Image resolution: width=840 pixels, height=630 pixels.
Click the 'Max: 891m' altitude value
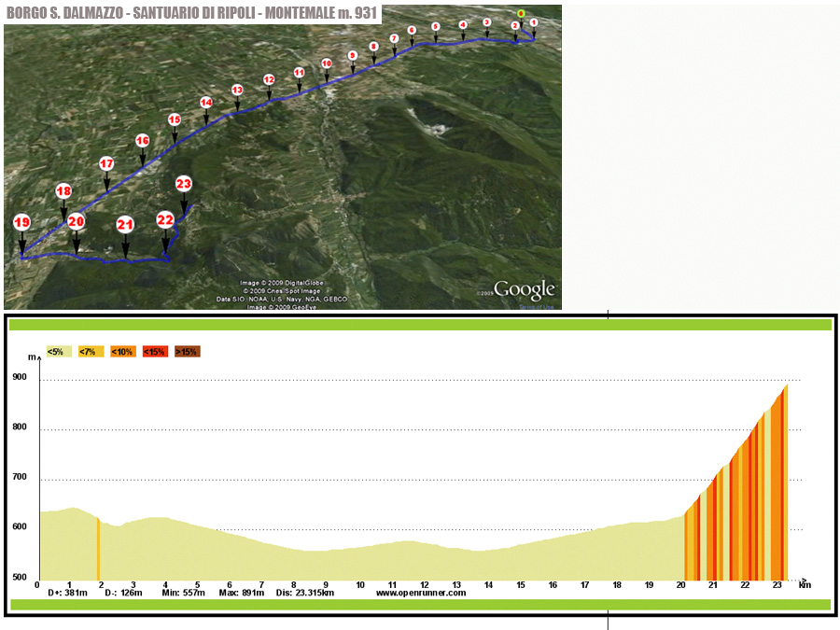[241, 593]
